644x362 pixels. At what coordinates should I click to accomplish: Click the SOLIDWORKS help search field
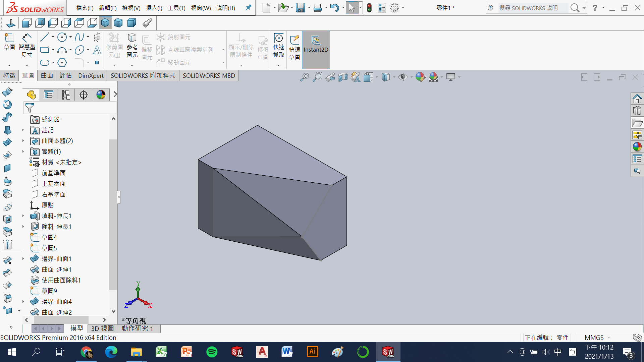(532, 8)
